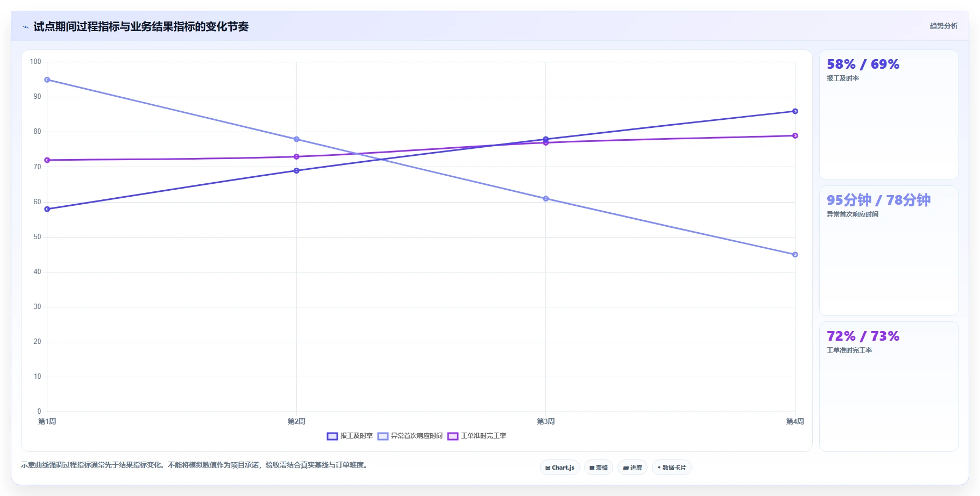Toggle the 异常首次响应时间 legend swatch
Image resolution: width=980 pixels, height=496 pixels.
pos(382,436)
